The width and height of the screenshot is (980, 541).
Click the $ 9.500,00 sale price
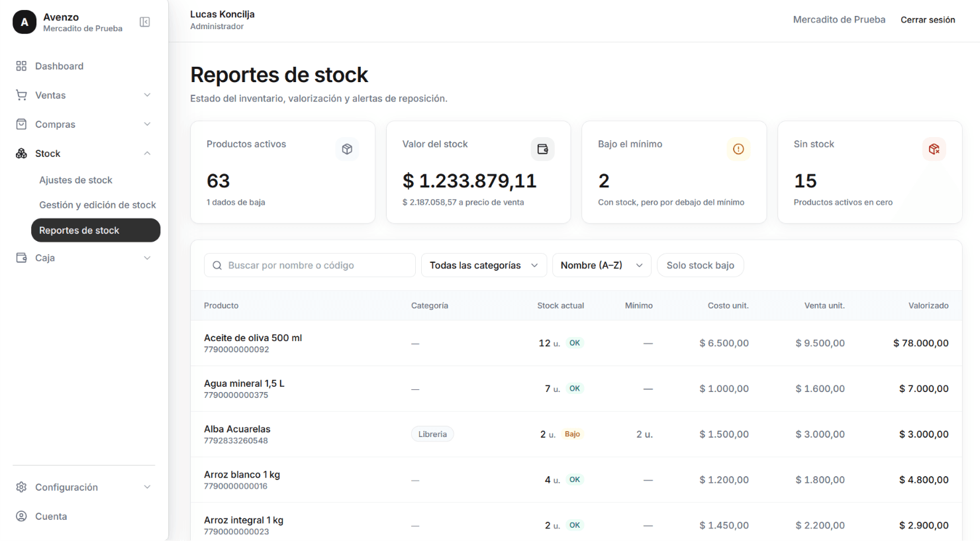(x=820, y=343)
